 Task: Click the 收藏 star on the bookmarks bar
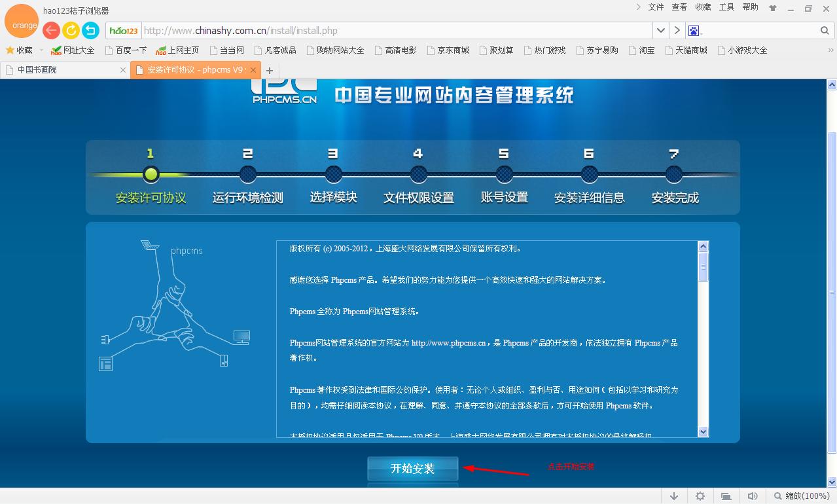(19, 50)
